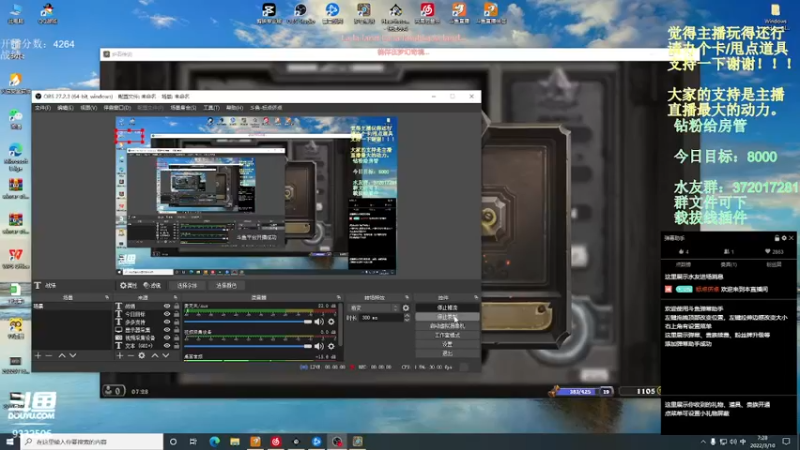Viewport: 800px width, 450px height.
Task: Open 编辑(E) menu in OBS
Action: click(x=65, y=108)
